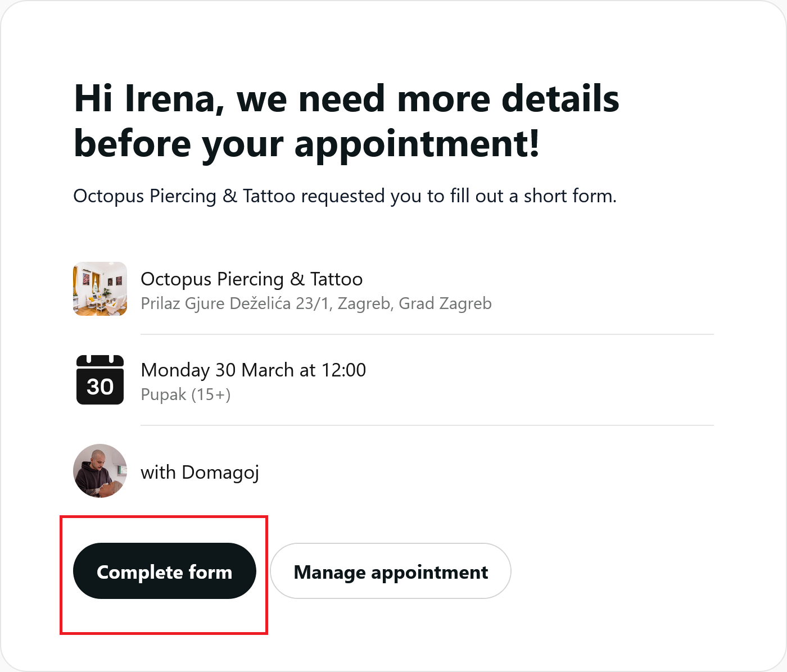Click Domagoj's round profile photo

[x=100, y=471]
